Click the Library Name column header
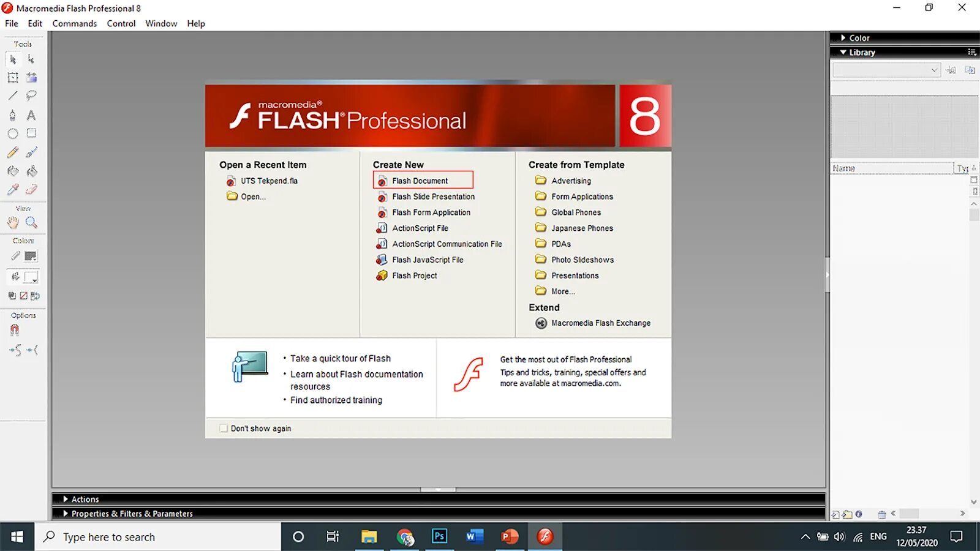This screenshot has width=980, height=551. point(892,168)
